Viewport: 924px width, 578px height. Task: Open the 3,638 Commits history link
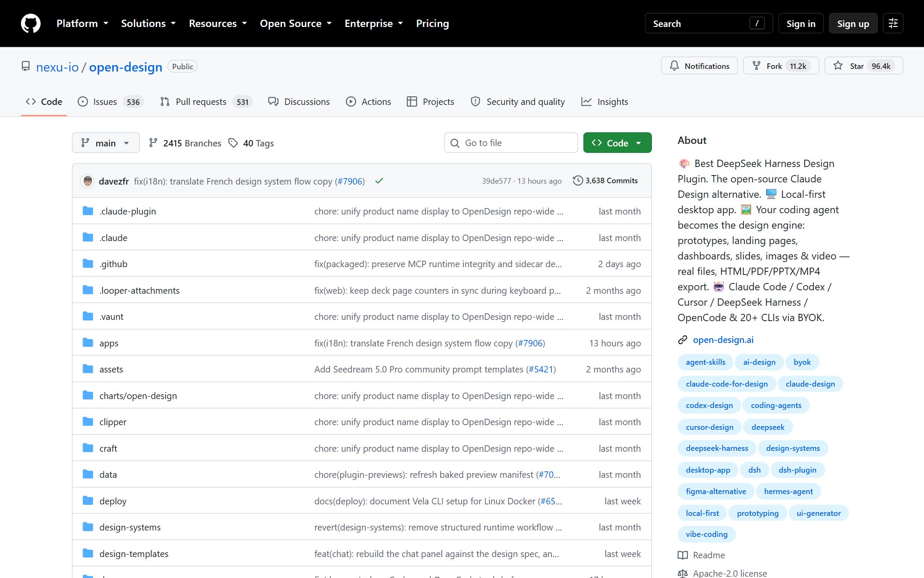pyautogui.click(x=605, y=181)
